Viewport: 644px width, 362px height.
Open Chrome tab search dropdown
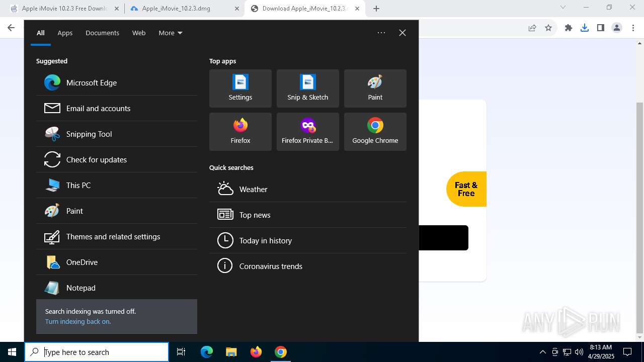point(563,7)
